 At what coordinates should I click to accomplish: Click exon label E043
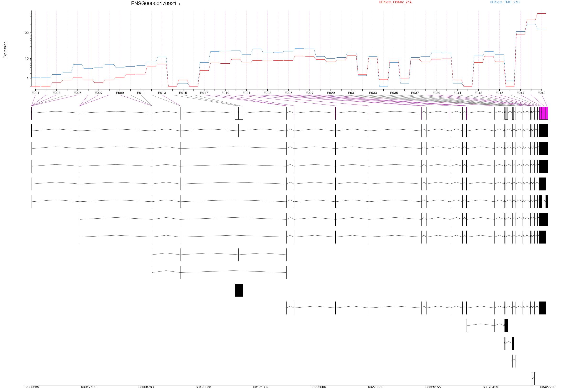point(478,93)
